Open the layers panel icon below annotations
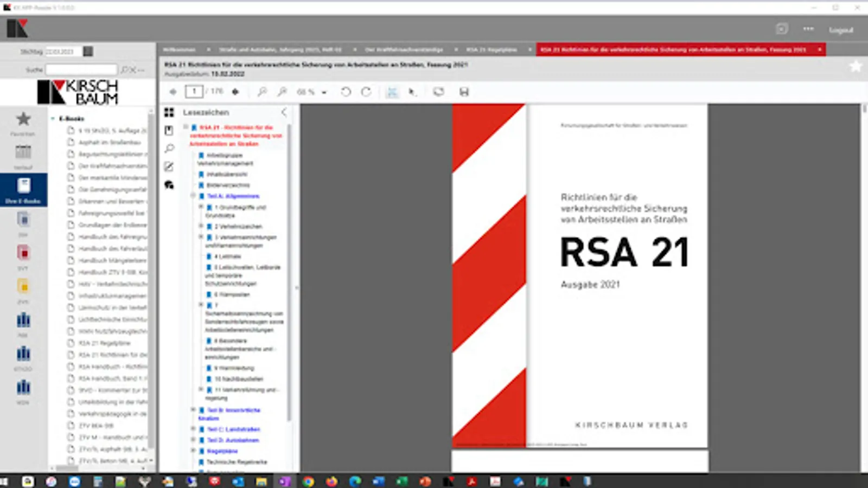The image size is (868, 488). tap(169, 185)
